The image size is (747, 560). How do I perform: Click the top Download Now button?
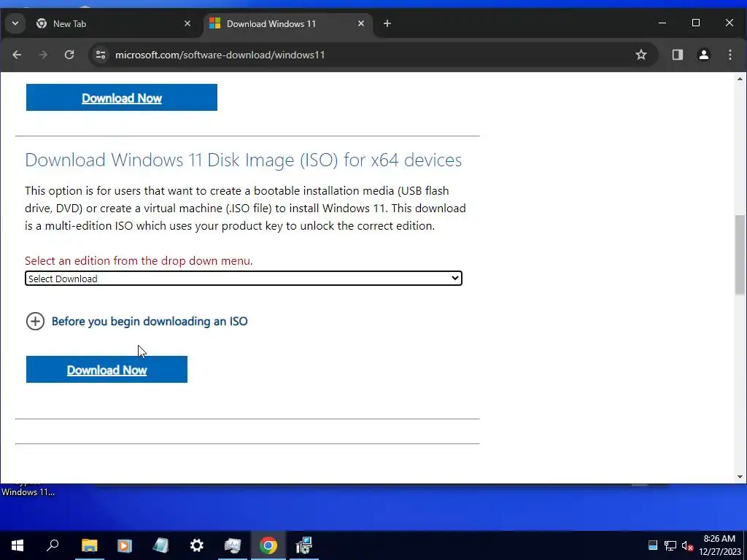(x=122, y=98)
